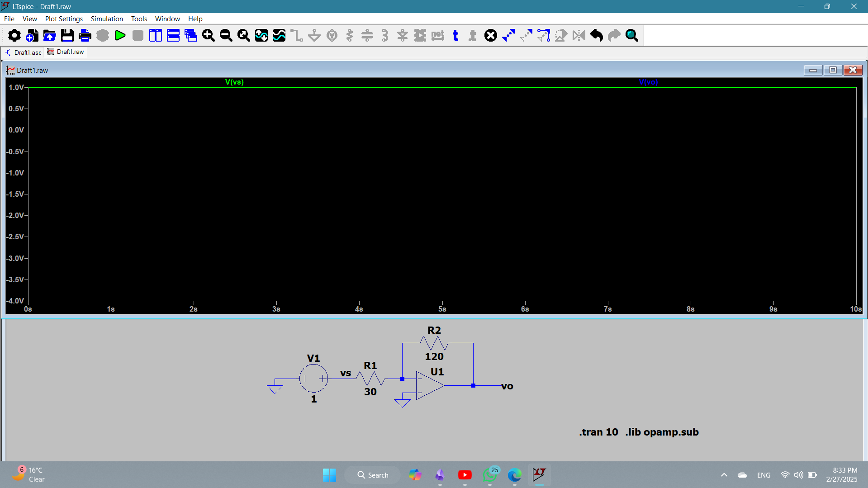Select the V1 voltage source symbol
Viewport: 868px width, 488px height.
[313, 379]
